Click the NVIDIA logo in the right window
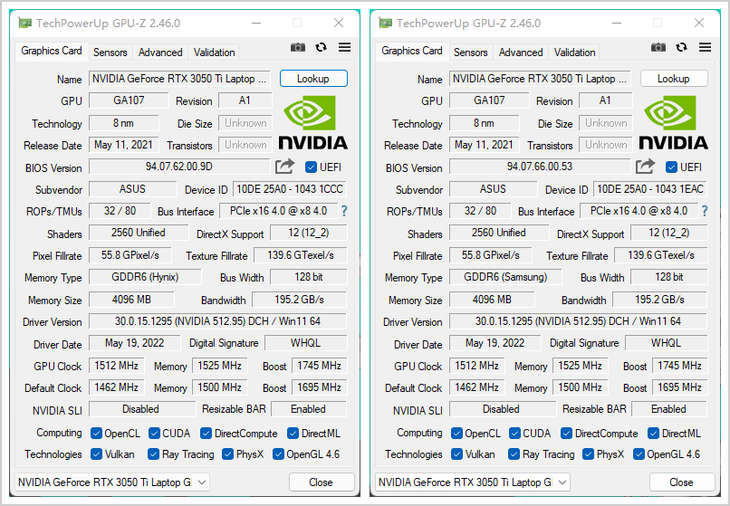The image size is (730, 506). [x=673, y=123]
